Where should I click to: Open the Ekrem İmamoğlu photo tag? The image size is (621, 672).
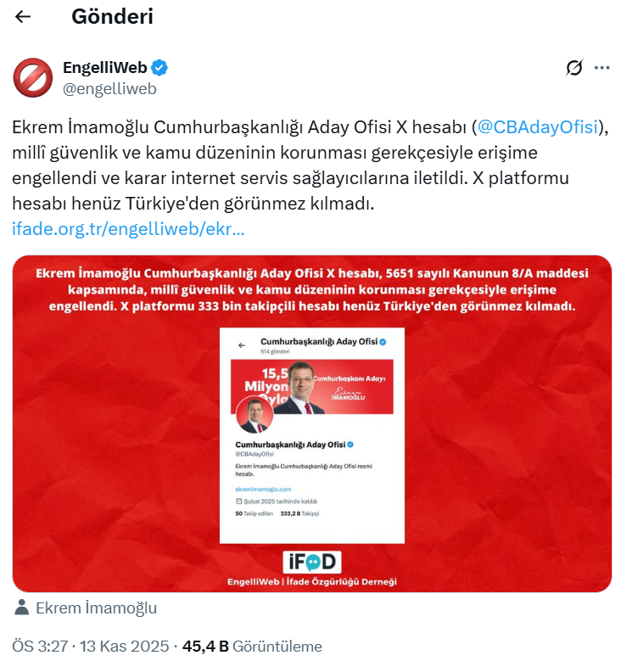point(97,608)
